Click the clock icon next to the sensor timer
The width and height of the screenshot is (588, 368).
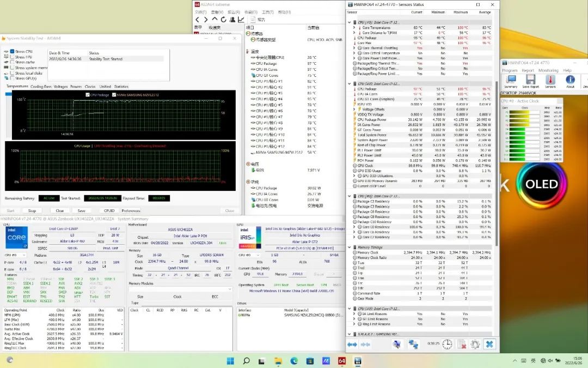click(447, 344)
